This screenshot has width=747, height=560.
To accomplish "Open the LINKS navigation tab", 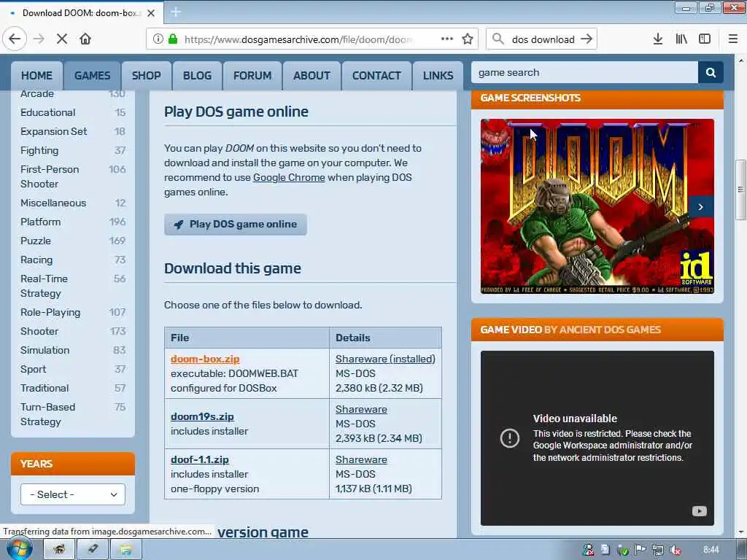I will 438,76.
